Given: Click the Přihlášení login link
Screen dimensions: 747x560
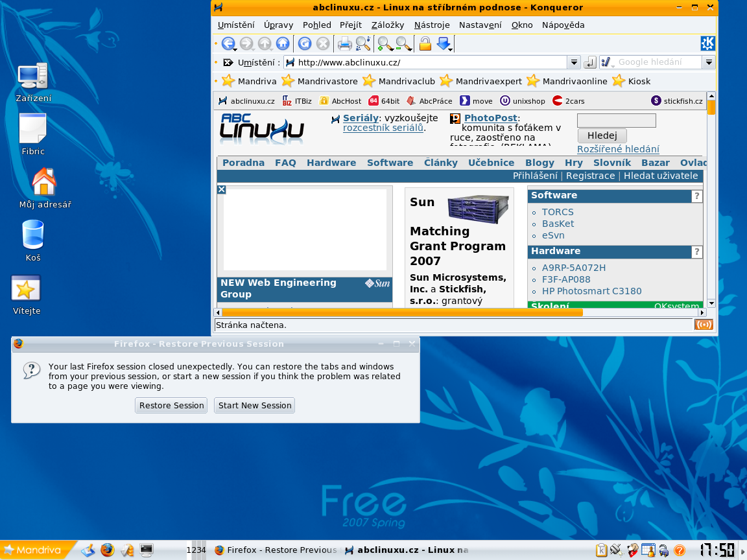Looking at the screenshot, I should (535, 176).
